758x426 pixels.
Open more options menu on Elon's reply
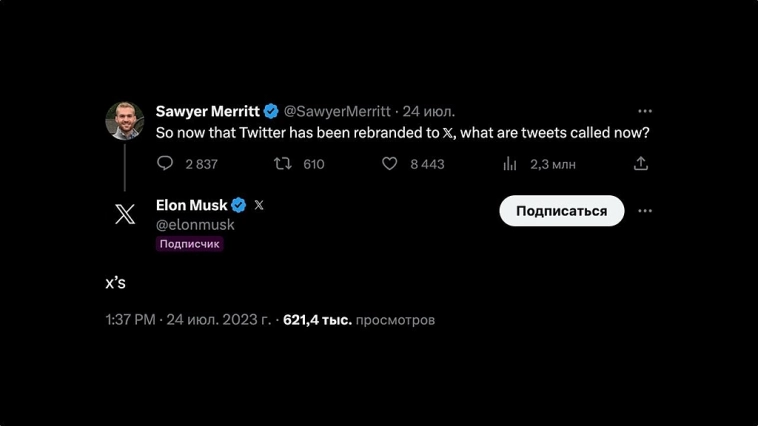[645, 211]
